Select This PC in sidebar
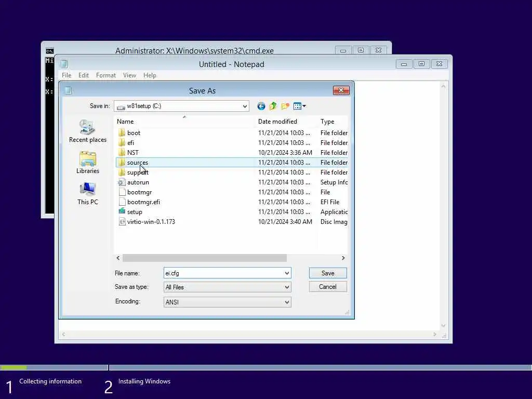 [x=87, y=193]
